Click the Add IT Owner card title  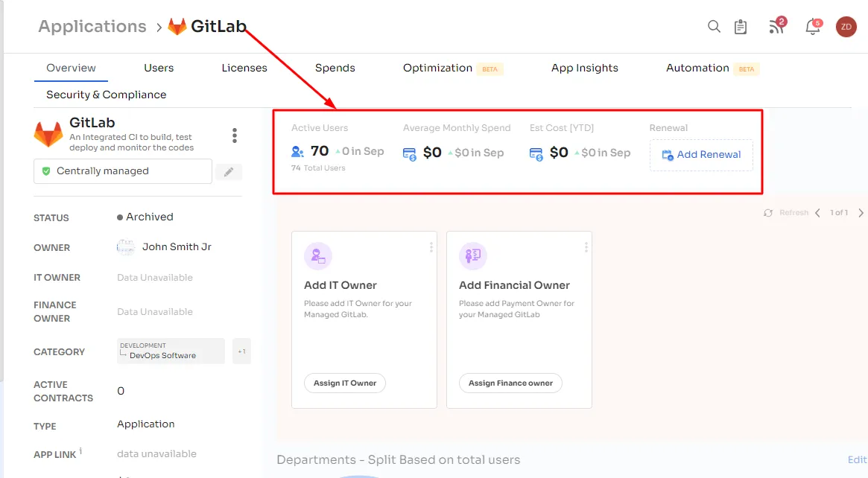pos(340,285)
